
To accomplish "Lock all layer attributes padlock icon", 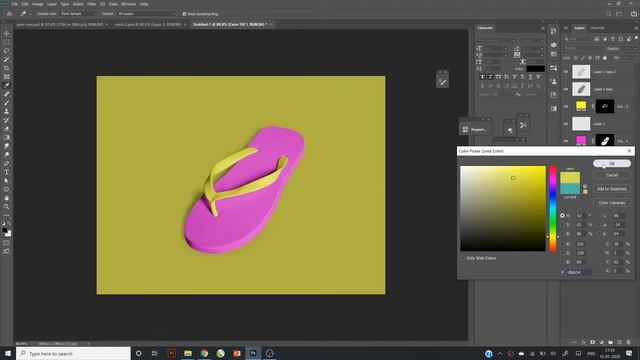I will coord(604,58).
